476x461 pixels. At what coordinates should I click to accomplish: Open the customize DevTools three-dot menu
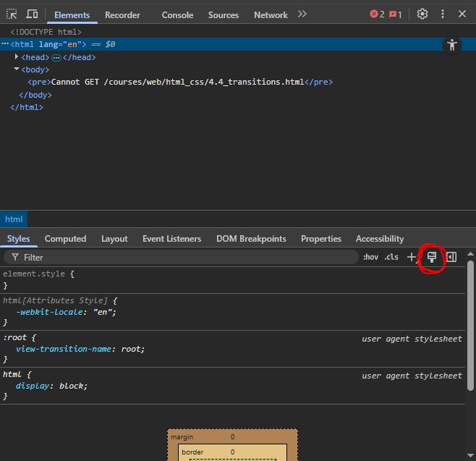443,14
